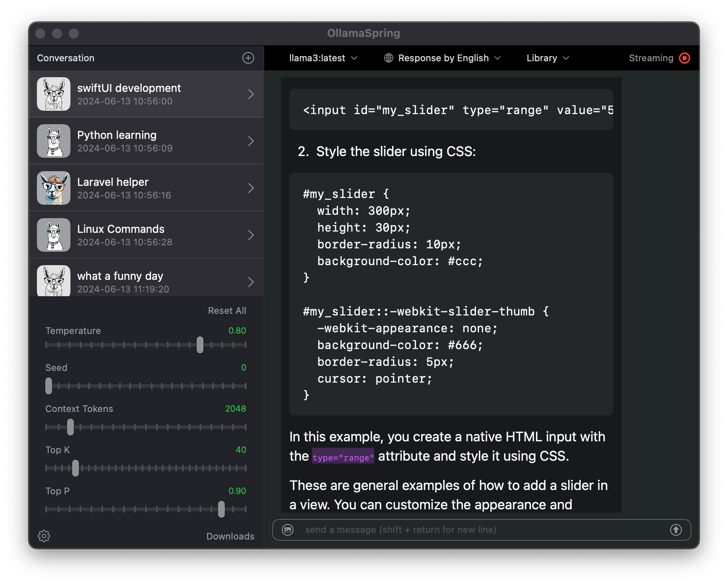The height and width of the screenshot is (584, 728).
Task: Click chevron on what a funny day
Action: coord(251,282)
